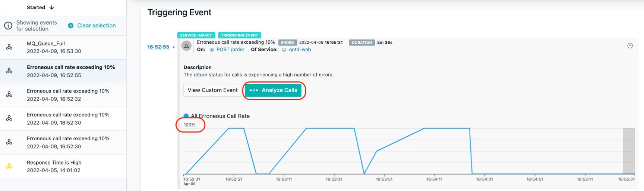644x191 pixels.
Task: Click the yellow Response Time event icon
Action: click(x=9, y=166)
